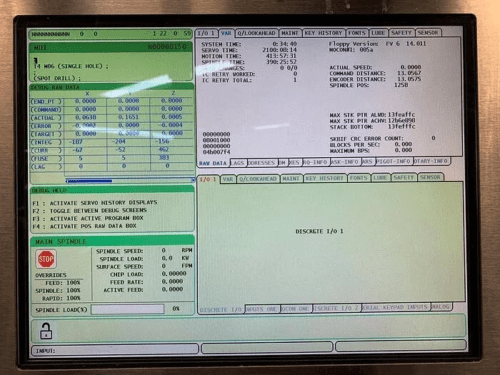Click the INPUT field at the bottom
Screen dimensions: 500x375
(115, 350)
